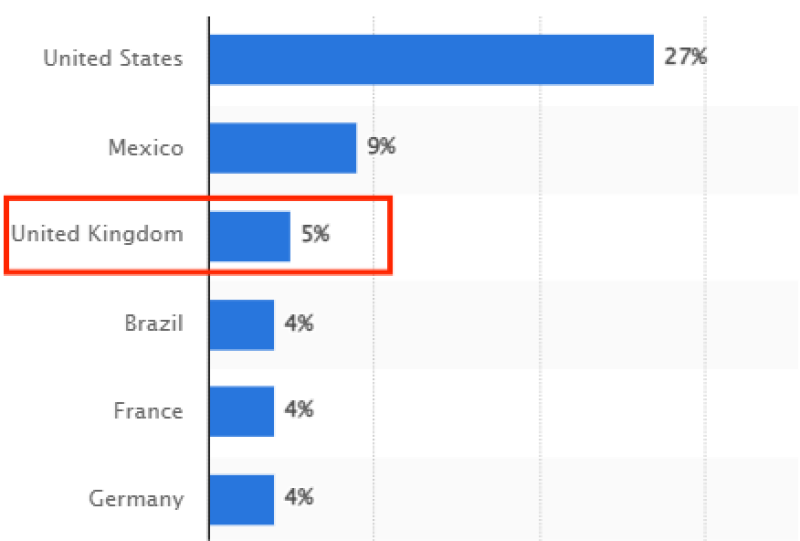
Task: Click the 4% label beside Brazil
Action: click(x=299, y=324)
